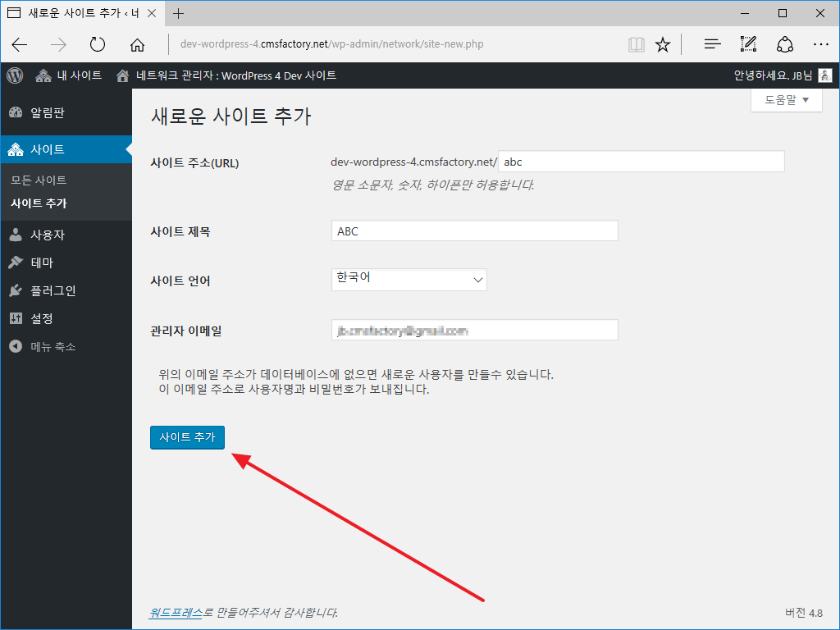The width and height of the screenshot is (840, 630).
Task: Click the dev-wordpress-4.cmsfactory.net/ URL prefix text
Action: [413, 162]
